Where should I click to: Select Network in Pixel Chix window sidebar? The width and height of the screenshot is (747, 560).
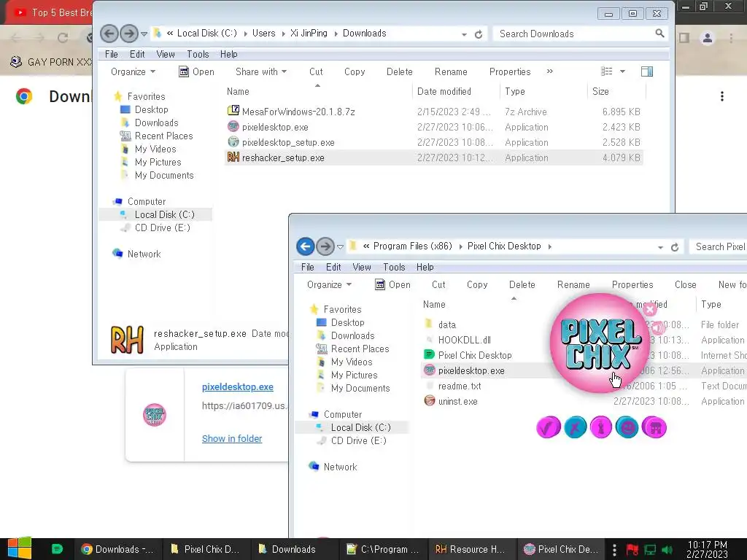pos(340,467)
